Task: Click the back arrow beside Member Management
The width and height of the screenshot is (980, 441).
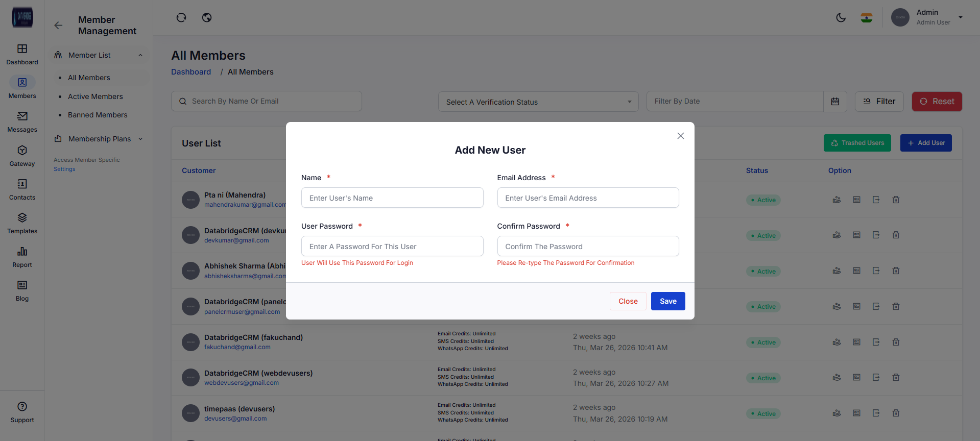Action: tap(59, 26)
